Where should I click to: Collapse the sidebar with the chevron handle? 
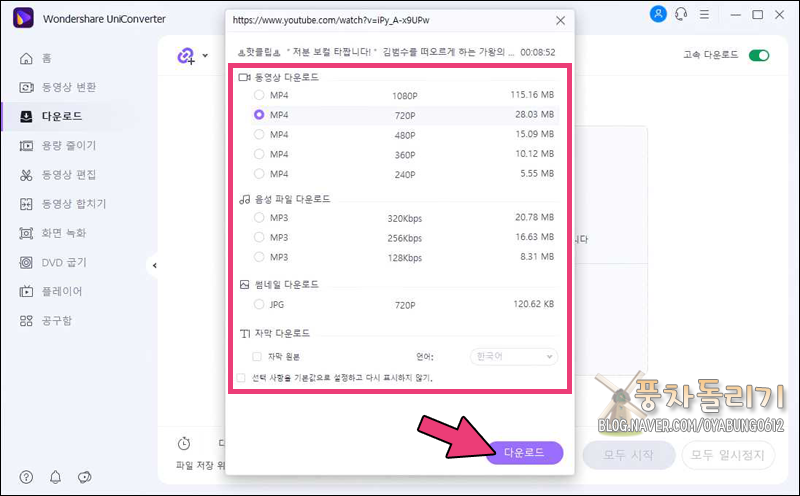pos(154,265)
